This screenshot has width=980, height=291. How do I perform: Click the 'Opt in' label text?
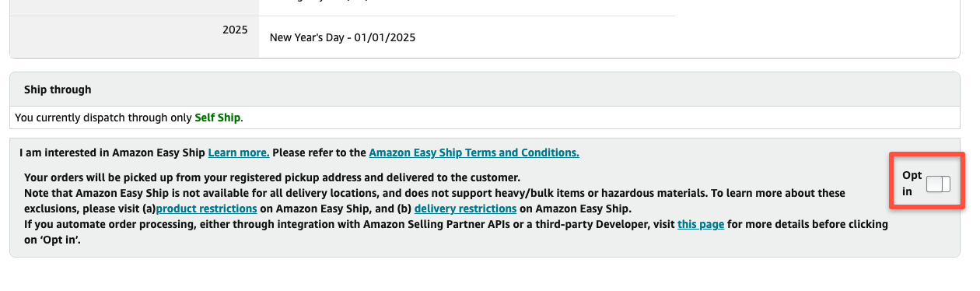(912, 183)
